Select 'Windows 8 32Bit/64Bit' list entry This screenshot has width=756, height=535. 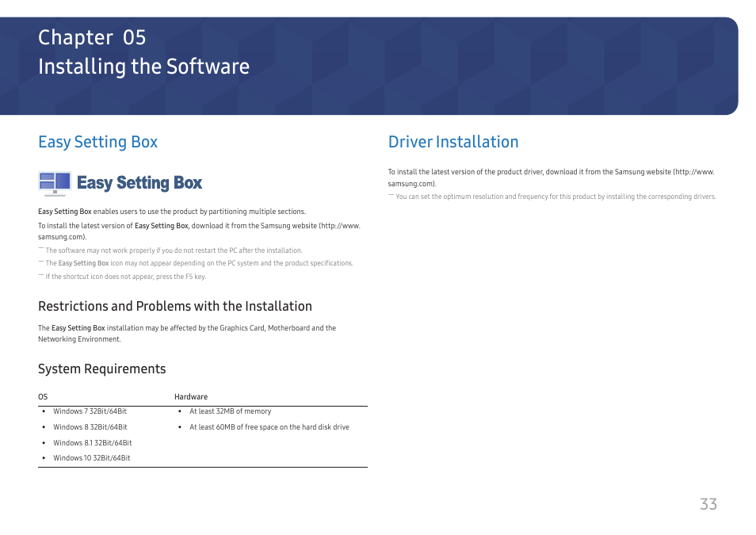[90, 427]
